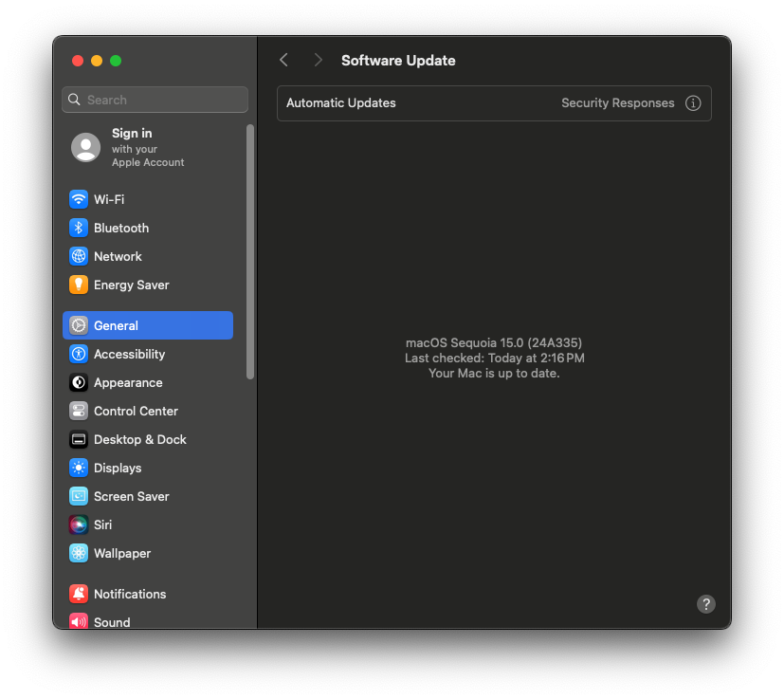Click the Energy Saver bulb icon
The width and height of the screenshot is (784, 699).
click(x=79, y=285)
